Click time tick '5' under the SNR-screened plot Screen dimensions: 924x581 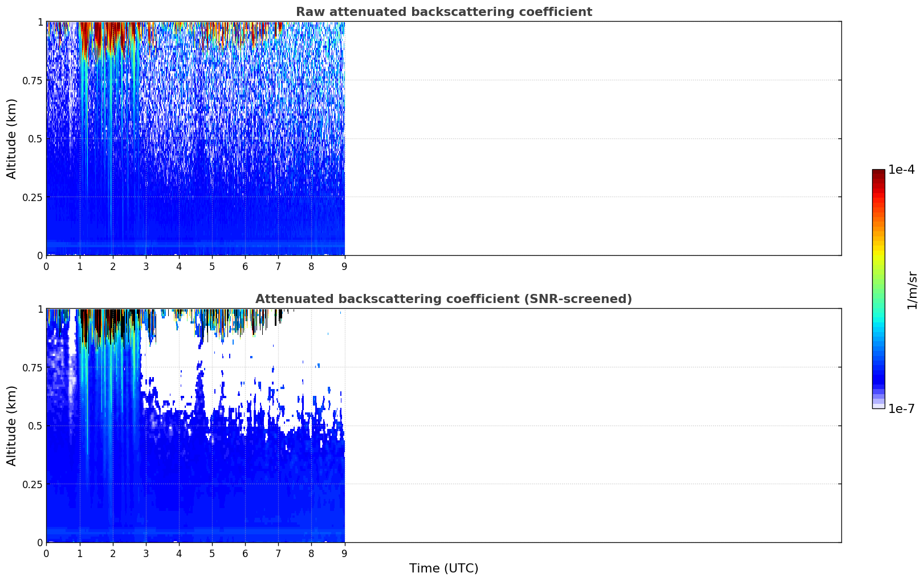tap(212, 553)
